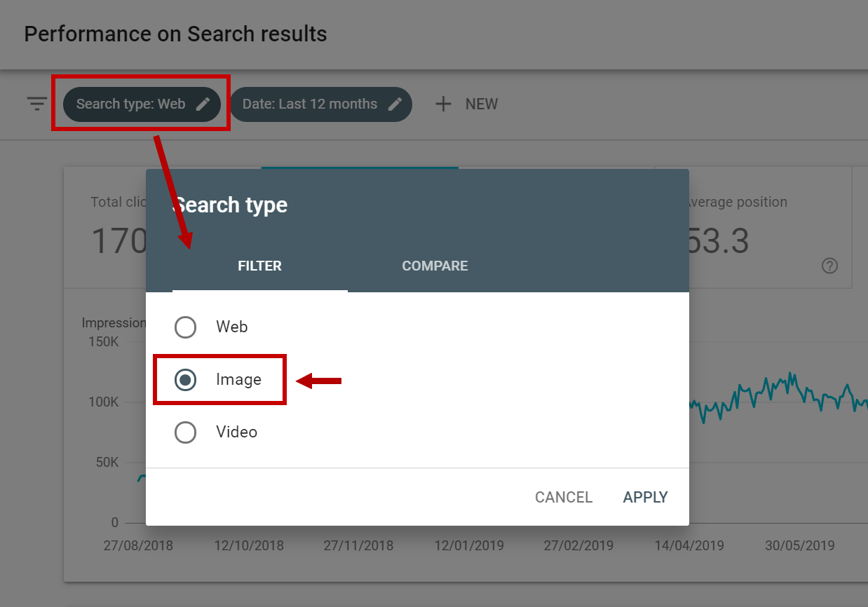Click the plus icon for new filter
This screenshot has width=868, height=607.
coord(442,104)
